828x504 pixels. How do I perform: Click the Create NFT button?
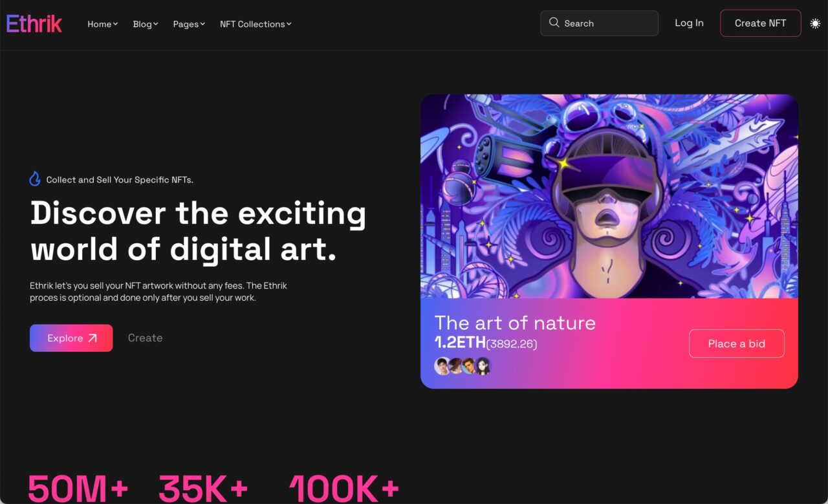761,23
